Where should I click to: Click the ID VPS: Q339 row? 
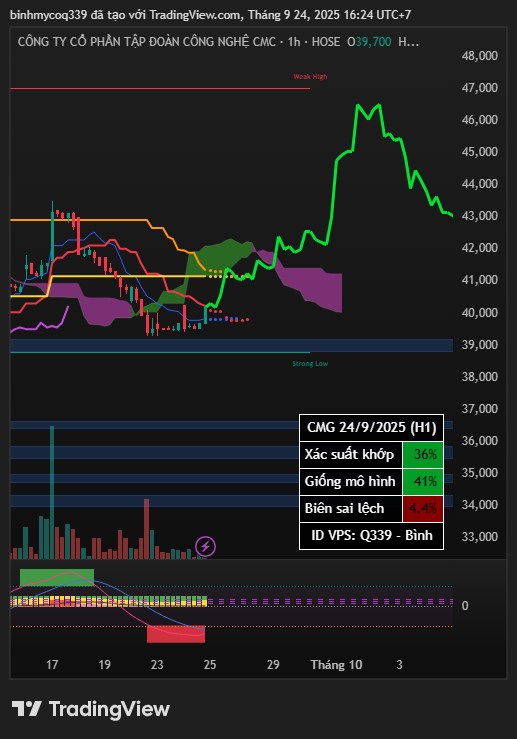click(x=371, y=535)
